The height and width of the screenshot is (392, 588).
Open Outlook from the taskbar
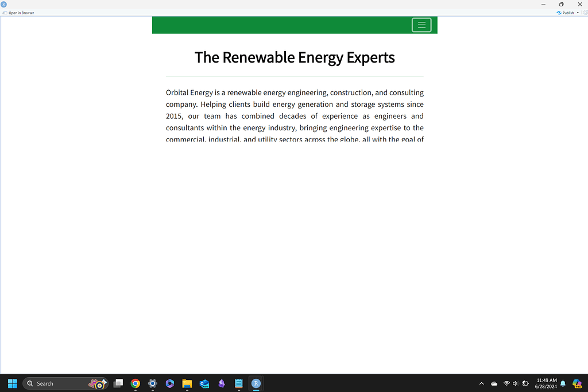click(x=204, y=383)
